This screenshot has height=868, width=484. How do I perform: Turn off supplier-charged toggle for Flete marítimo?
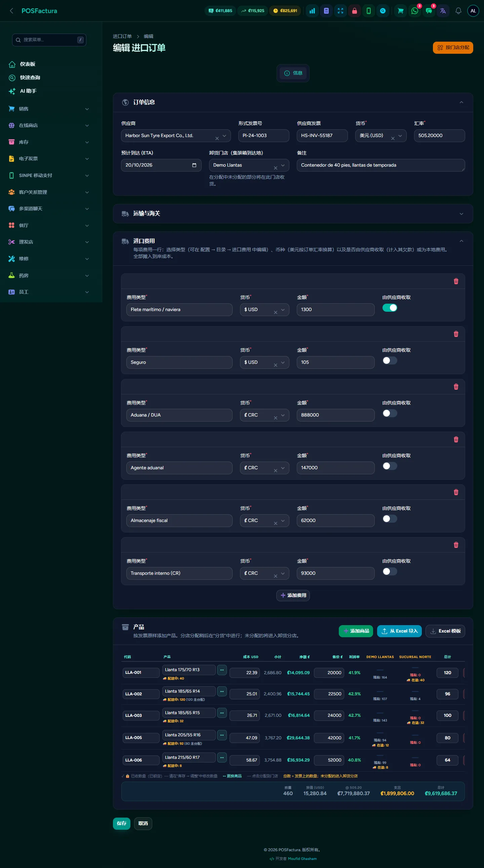click(x=390, y=308)
